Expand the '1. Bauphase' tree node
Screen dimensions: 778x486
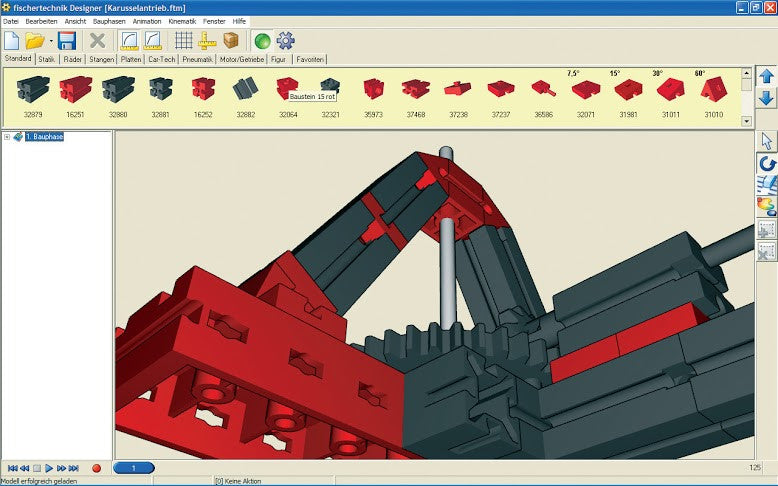tap(7, 137)
